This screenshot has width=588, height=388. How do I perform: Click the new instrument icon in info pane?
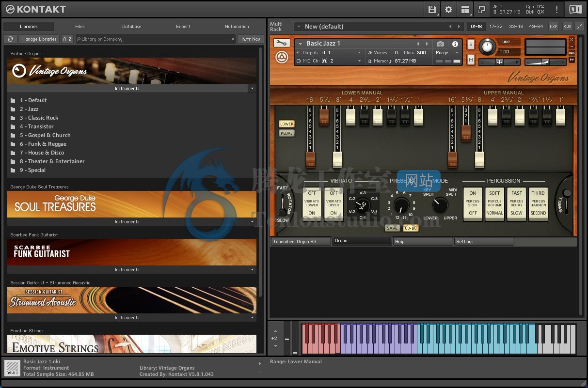click(x=12, y=368)
